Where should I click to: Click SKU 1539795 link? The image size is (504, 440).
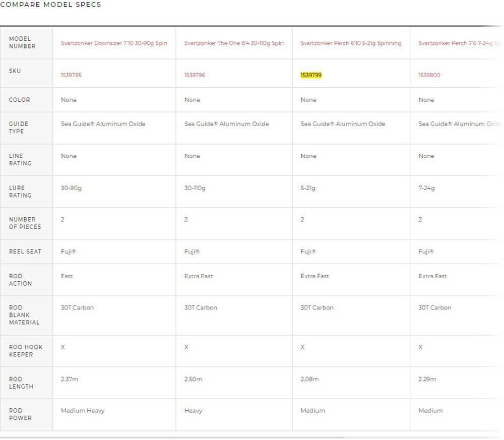click(x=71, y=75)
